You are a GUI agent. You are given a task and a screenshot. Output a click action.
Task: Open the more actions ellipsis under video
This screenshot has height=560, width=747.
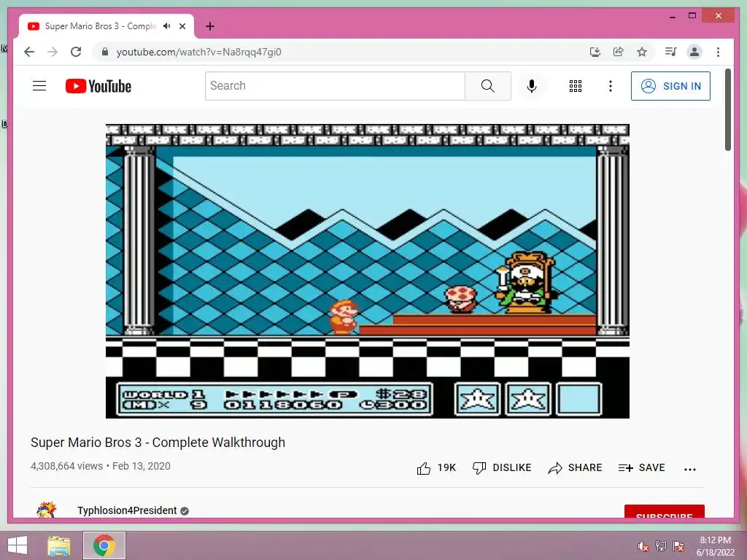pos(690,469)
